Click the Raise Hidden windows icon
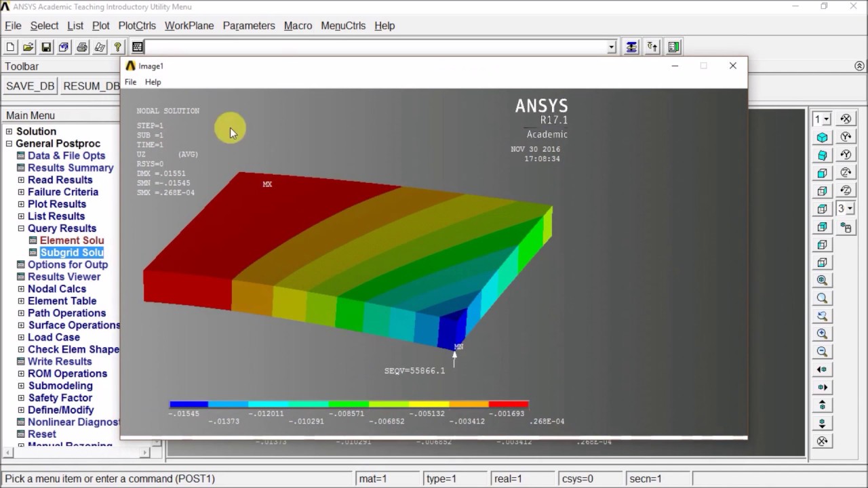 click(x=631, y=47)
